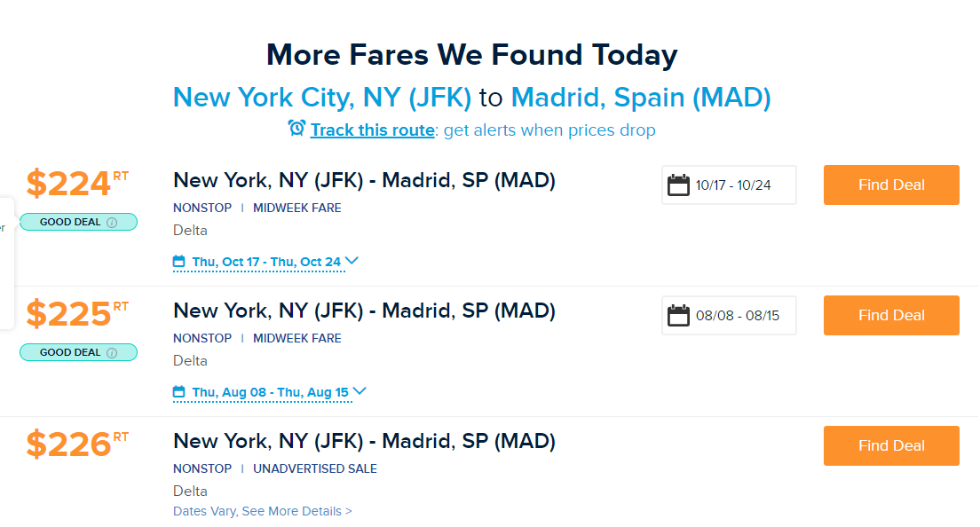Open the Thu, Oct 17 - Thu, Oct 24 date dropdown
The image size is (980, 527).
266,262
